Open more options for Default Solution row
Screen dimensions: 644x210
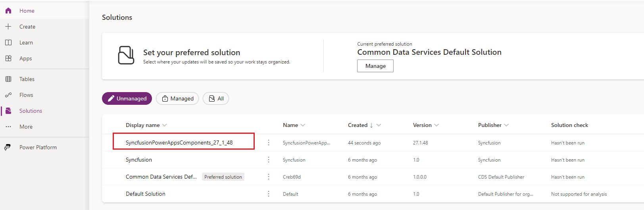click(269, 194)
